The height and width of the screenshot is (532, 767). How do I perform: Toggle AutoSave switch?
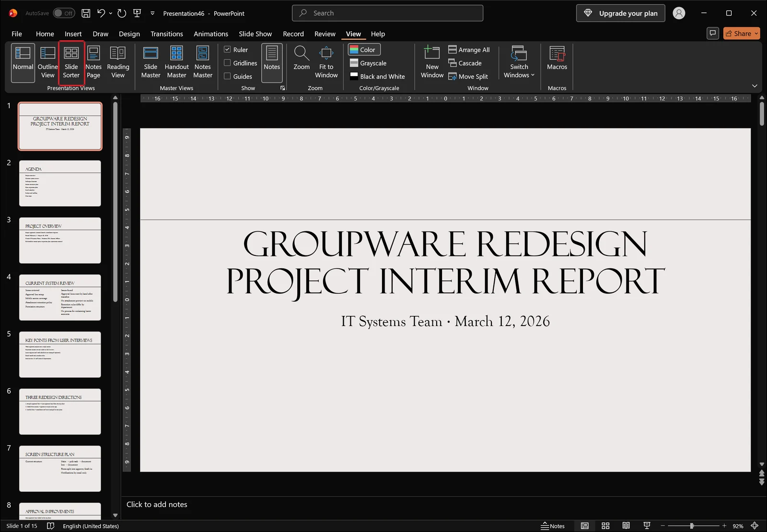[x=63, y=13]
